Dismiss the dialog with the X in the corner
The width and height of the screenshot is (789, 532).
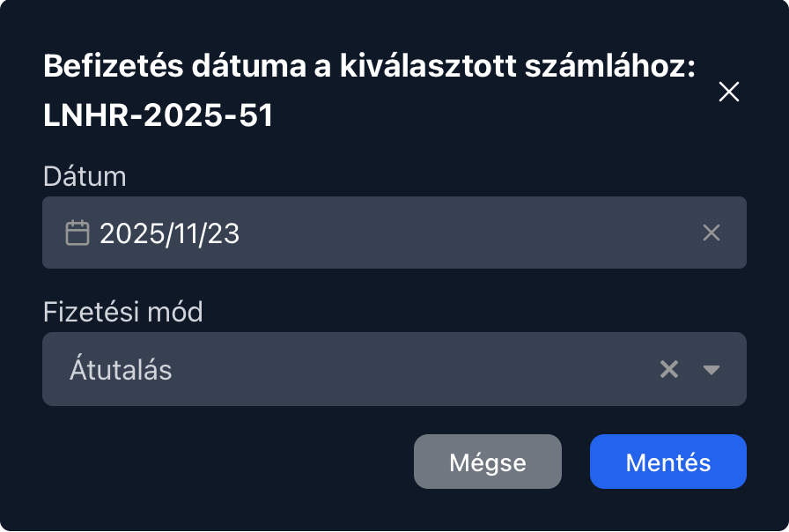pyautogui.click(x=729, y=92)
